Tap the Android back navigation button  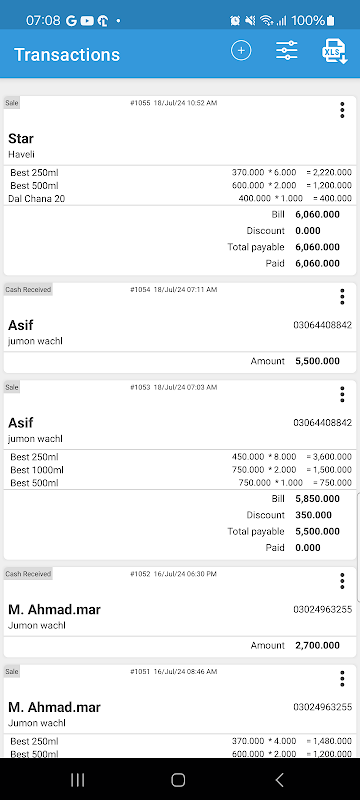point(279,779)
